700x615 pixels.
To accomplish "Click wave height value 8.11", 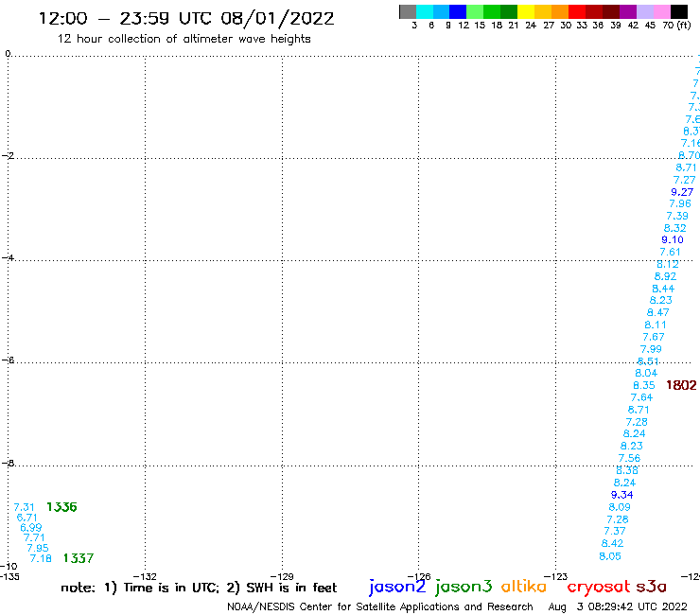I will click(x=656, y=325).
